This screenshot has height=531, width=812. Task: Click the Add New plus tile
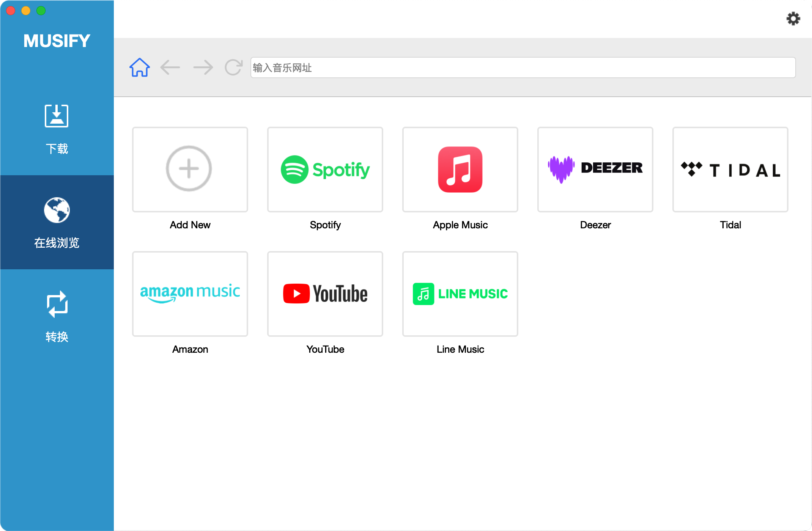tap(190, 170)
